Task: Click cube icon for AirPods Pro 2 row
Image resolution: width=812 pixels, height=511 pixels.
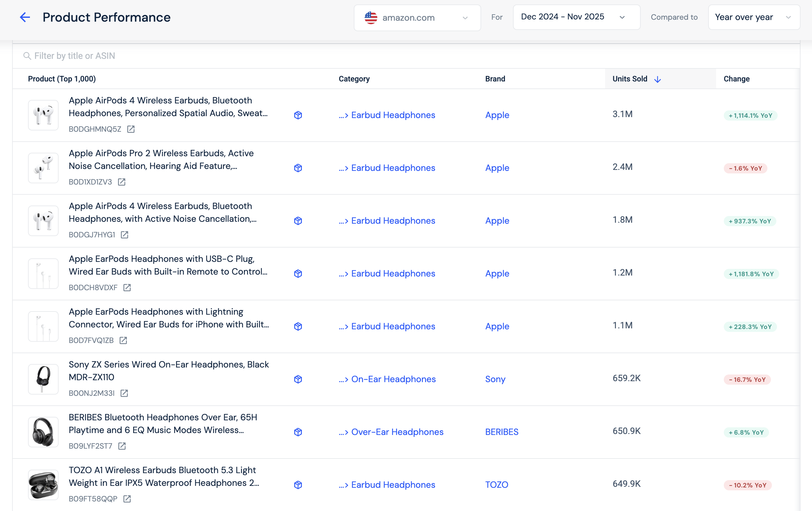Action: (x=298, y=168)
